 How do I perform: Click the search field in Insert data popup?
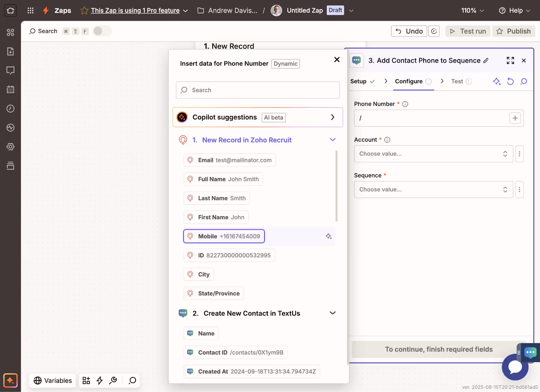pos(258,90)
